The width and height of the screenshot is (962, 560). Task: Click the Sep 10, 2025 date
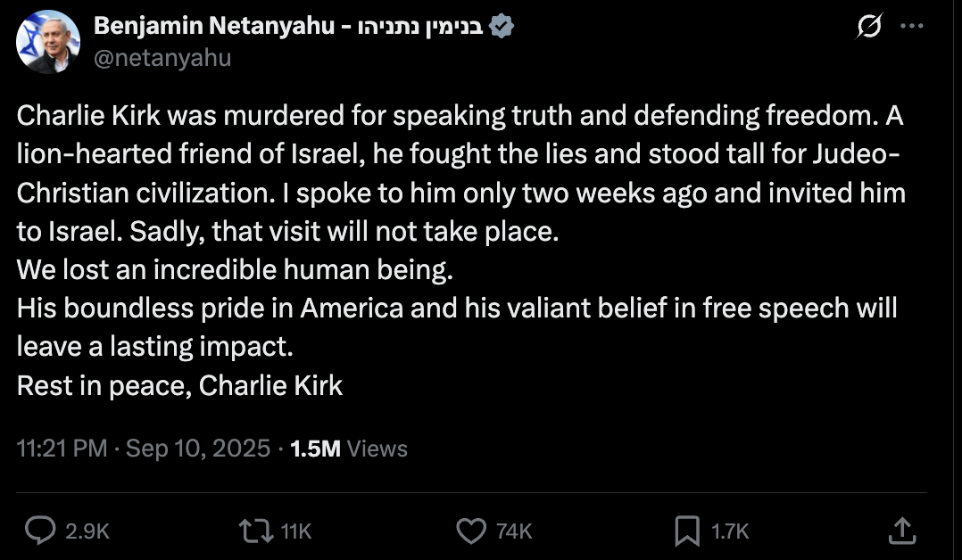pyautogui.click(x=197, y=449)
